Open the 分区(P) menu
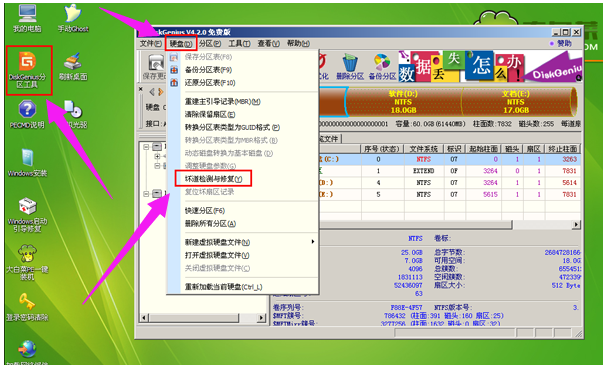 click(210, 43)
